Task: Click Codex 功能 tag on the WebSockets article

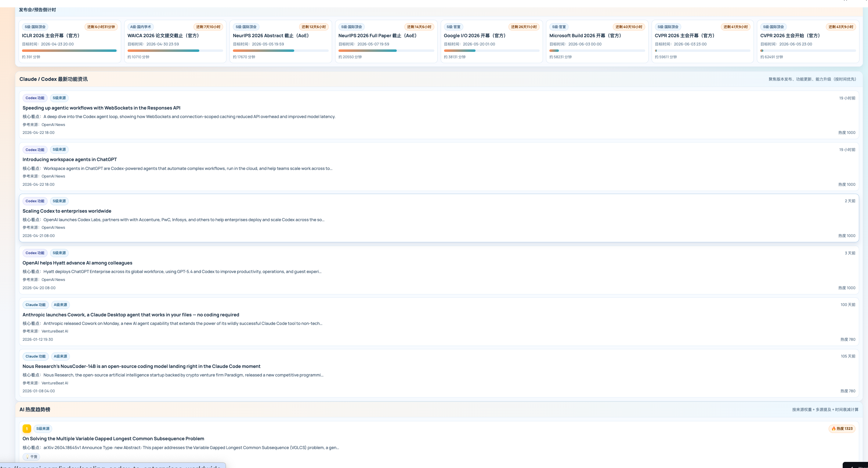Action: (35, 98)
